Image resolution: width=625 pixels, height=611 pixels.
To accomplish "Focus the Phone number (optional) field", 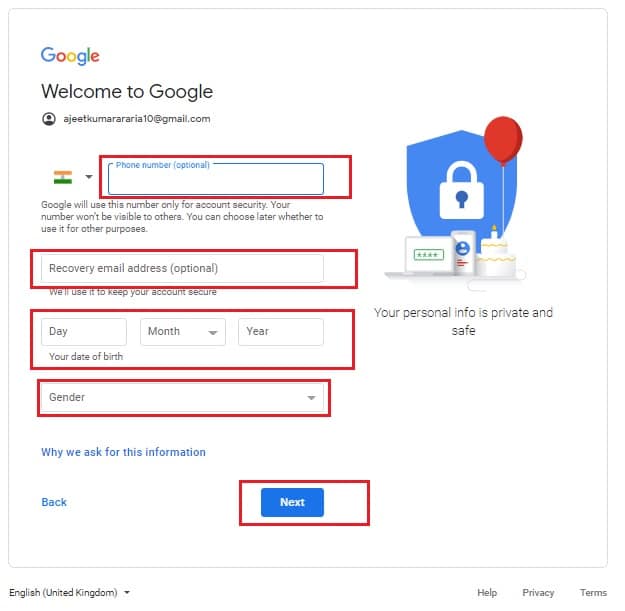I will click(x=216, y=179).
